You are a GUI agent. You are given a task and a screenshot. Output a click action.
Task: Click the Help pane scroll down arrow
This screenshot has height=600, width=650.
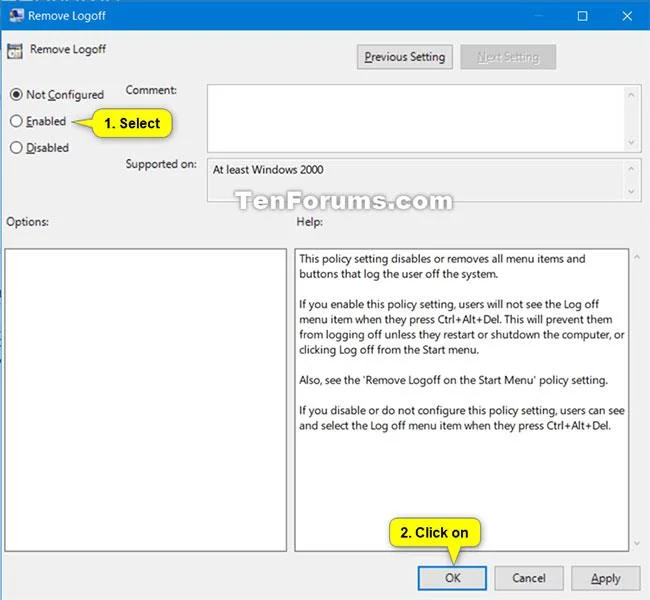637,543
